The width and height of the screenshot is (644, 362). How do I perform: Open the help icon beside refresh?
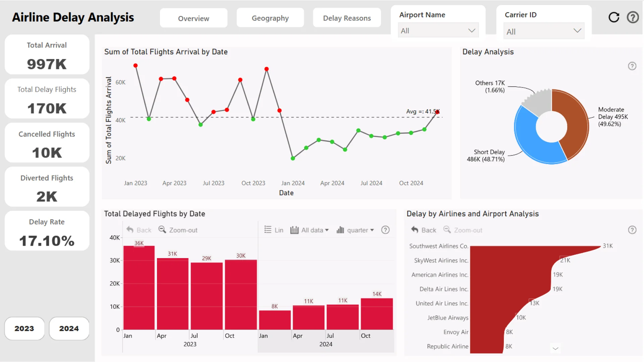tap(633, 17)
